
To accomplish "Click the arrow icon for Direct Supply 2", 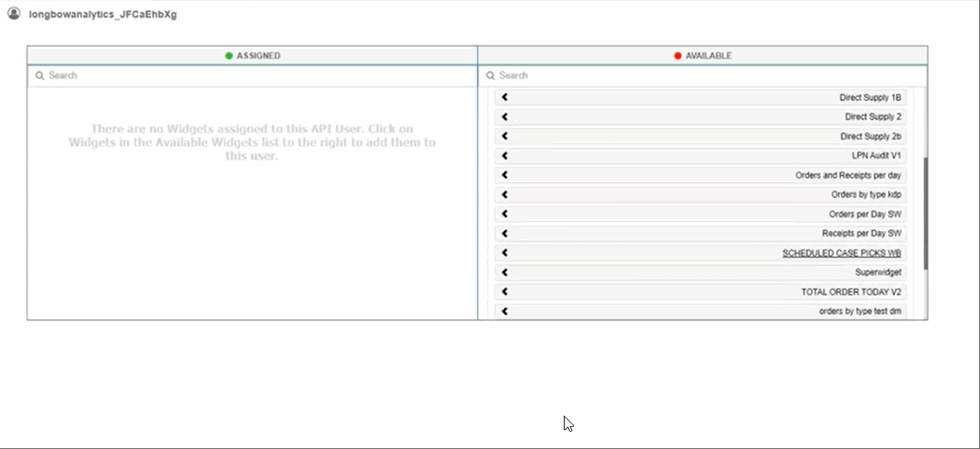I will click(504, 117).
